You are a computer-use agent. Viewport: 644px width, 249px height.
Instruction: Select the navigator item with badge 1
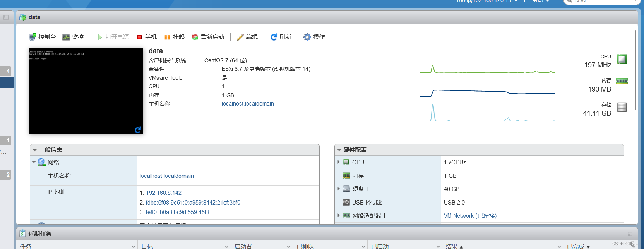point(7,140)
